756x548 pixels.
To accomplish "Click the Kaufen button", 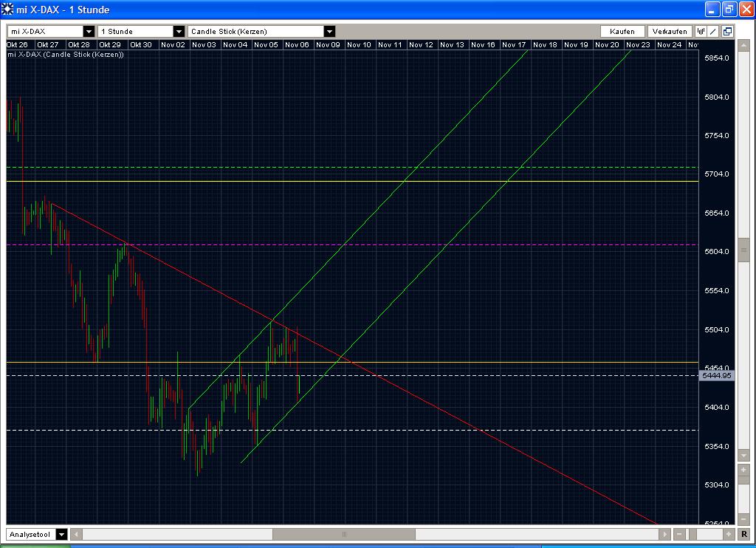I will (x=622, y=31).
